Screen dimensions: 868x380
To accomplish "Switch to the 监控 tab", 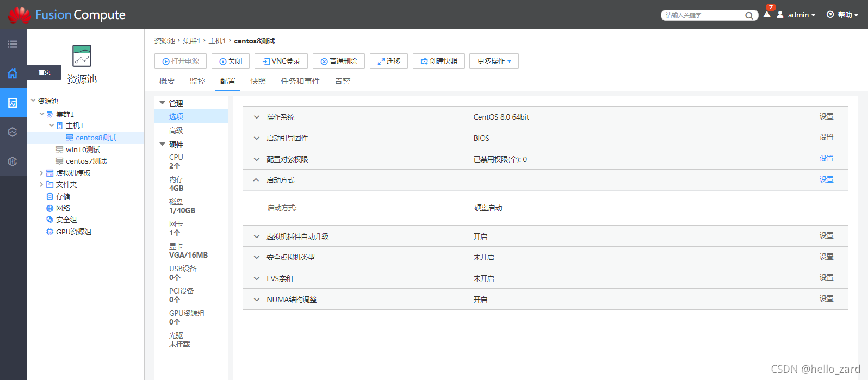I will tap(197, 81).
